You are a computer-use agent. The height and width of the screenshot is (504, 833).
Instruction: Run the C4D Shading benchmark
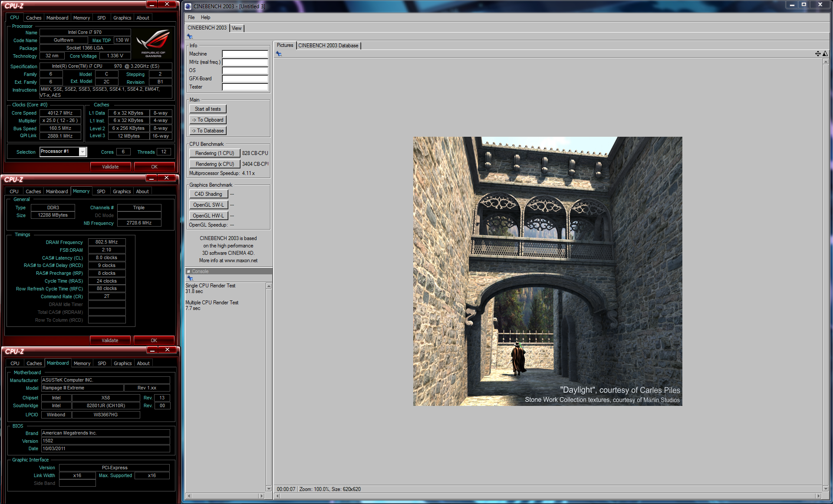click(208, 194)
